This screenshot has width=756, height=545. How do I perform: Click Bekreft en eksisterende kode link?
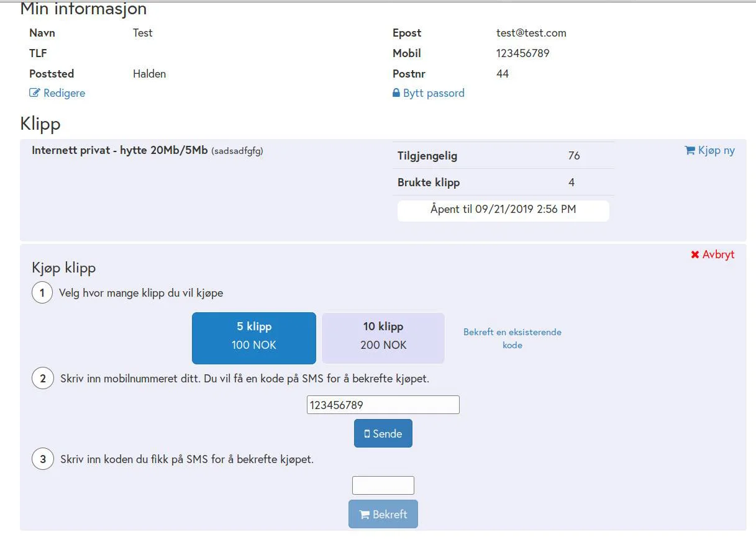point(512,338)
